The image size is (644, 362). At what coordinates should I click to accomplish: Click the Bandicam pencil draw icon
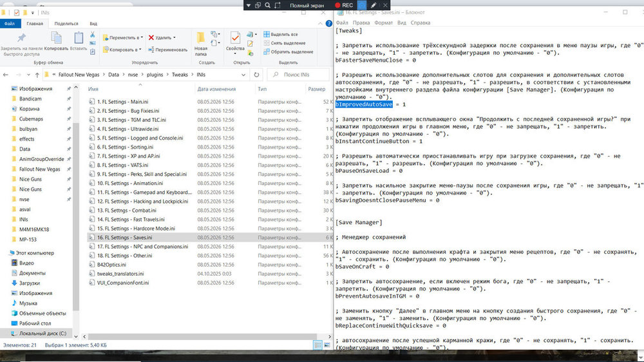tap(374, 5)
